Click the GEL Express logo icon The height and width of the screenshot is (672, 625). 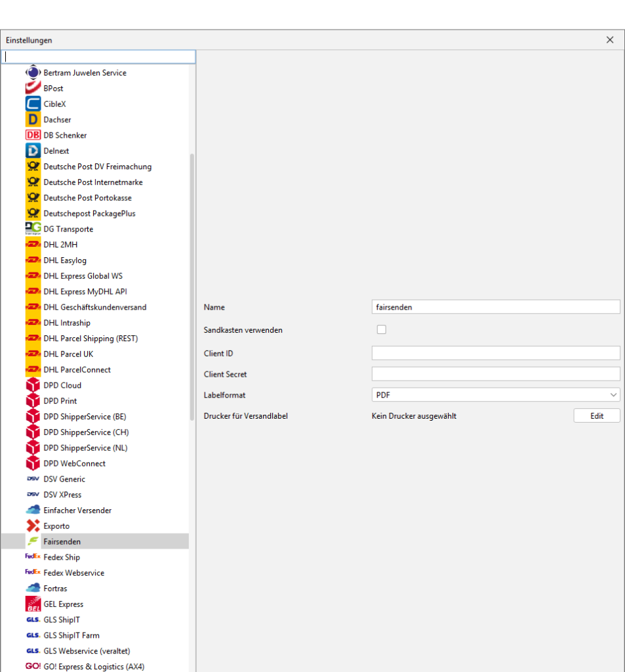(x=33, y=604)
